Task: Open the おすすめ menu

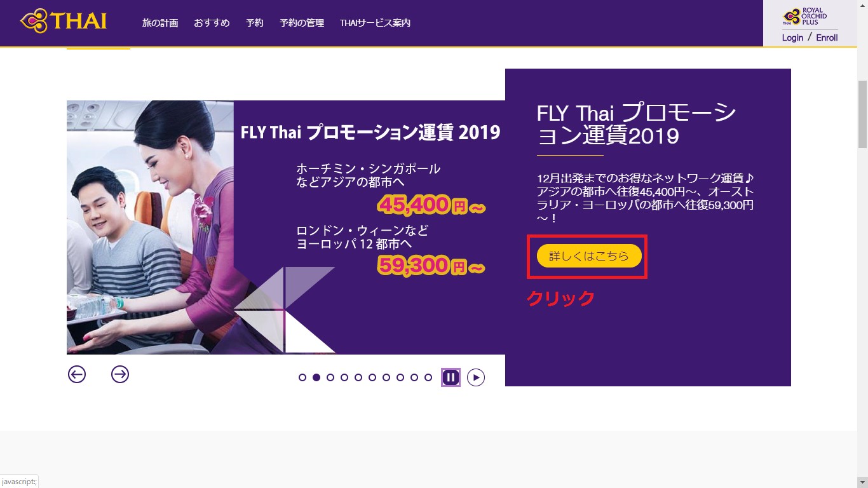Action: pyautogui.click(x=212, y=23)
